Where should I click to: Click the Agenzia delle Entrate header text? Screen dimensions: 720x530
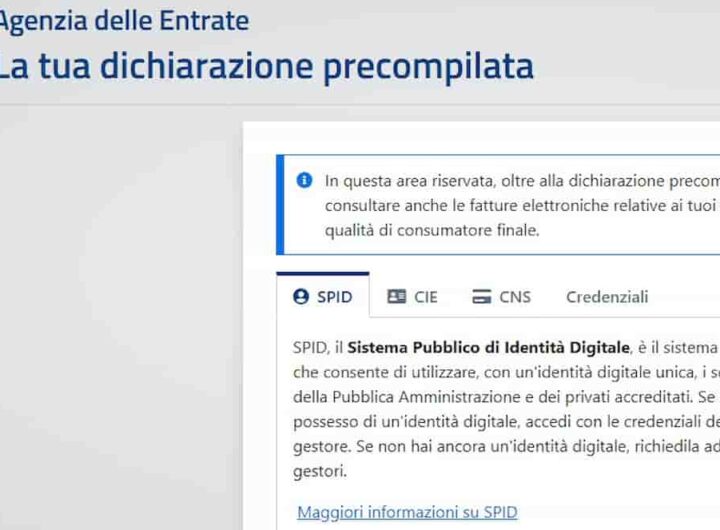pos(124,21)
